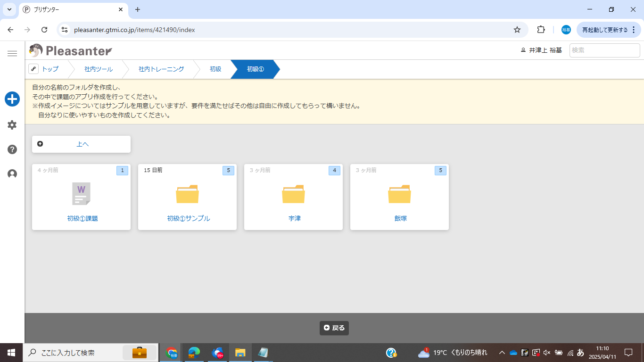Open the 飯塚 folder
Screen dimensions: 644x362
pyautogui.click(x=399, y=194)
